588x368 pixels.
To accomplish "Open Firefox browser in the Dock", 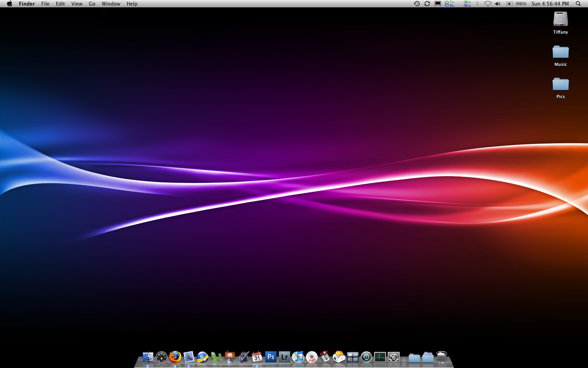I will (175, 357).
